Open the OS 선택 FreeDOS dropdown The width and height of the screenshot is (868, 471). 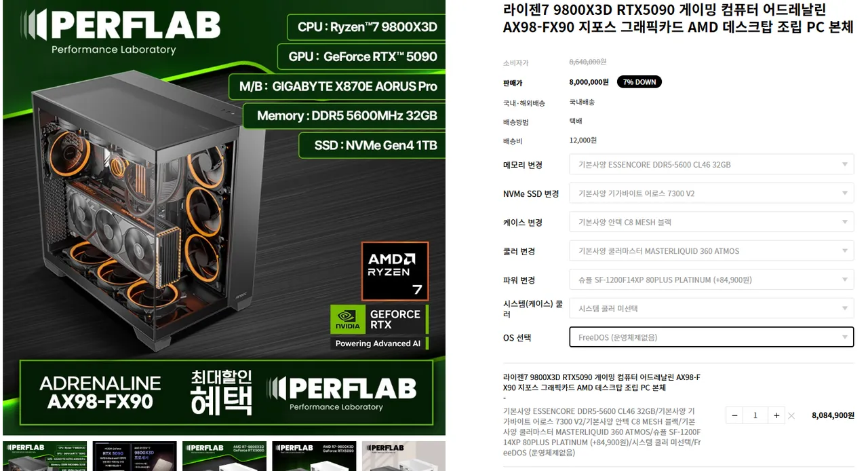point(711,337)
